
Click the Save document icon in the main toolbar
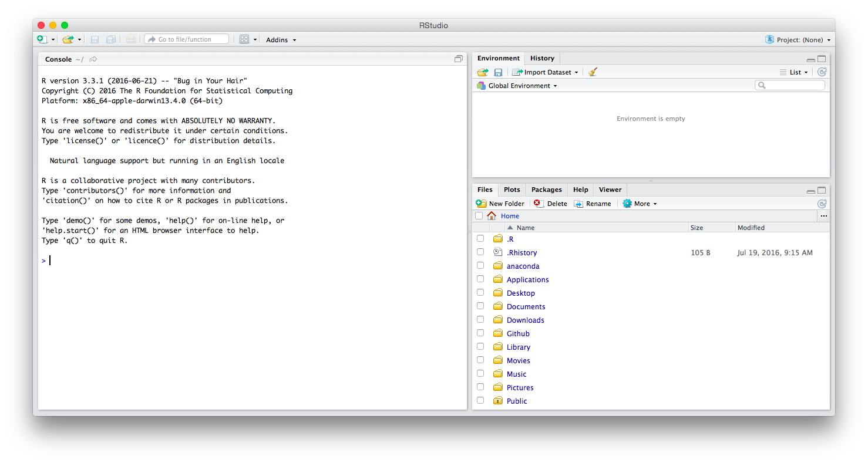[95, 39]
